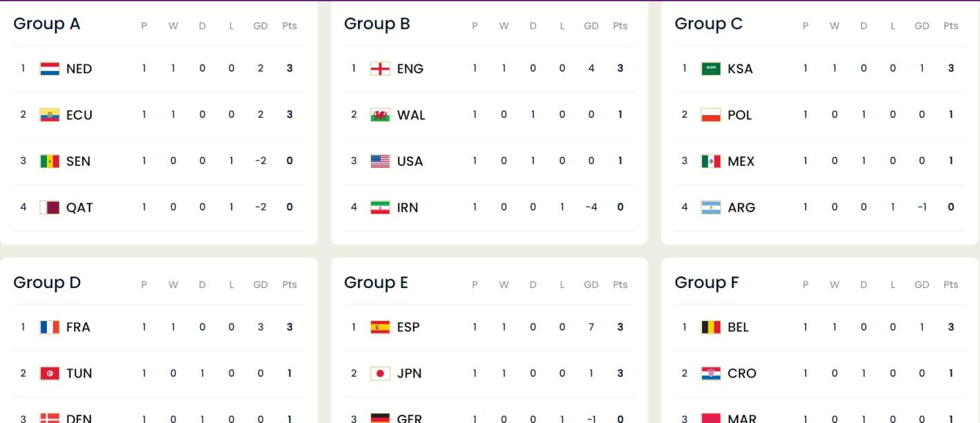Click the Pts column header in Group B

pyautogui.click(x=620, y=25)
